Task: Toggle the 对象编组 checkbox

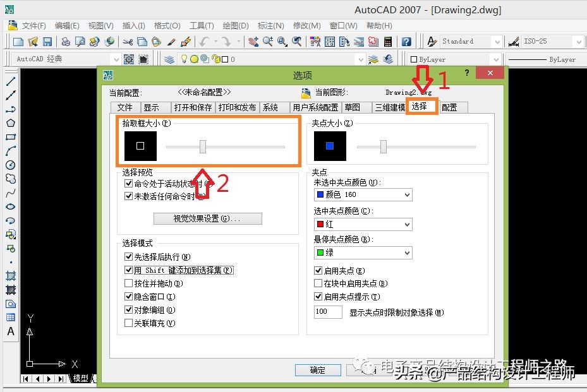Action: click(x=128, y=310)
